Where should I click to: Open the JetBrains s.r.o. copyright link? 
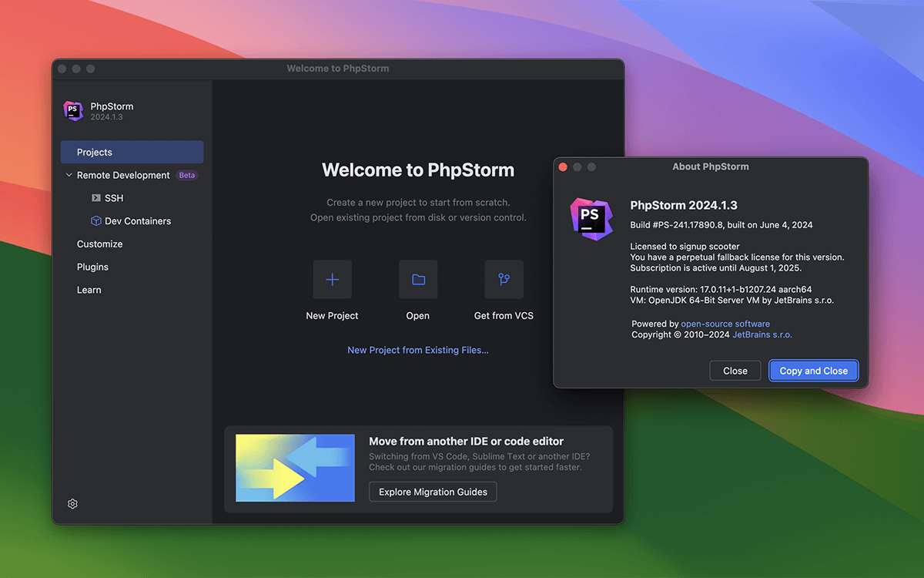pyautogui.click(x=762, y=334)
